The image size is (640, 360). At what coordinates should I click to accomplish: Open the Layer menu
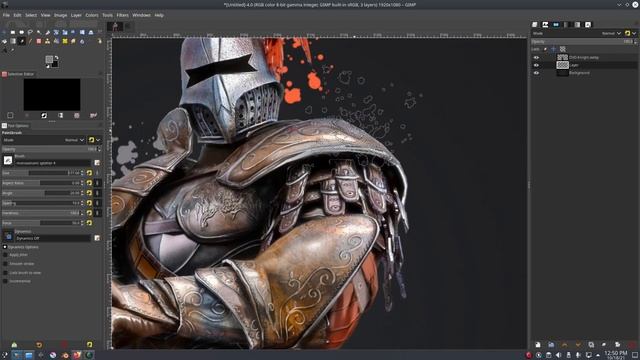point(76,15)
